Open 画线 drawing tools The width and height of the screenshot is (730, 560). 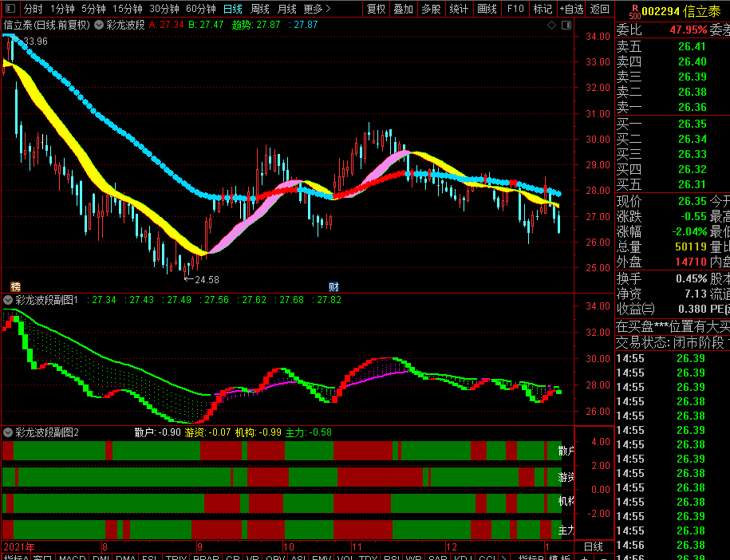point(487,10)
